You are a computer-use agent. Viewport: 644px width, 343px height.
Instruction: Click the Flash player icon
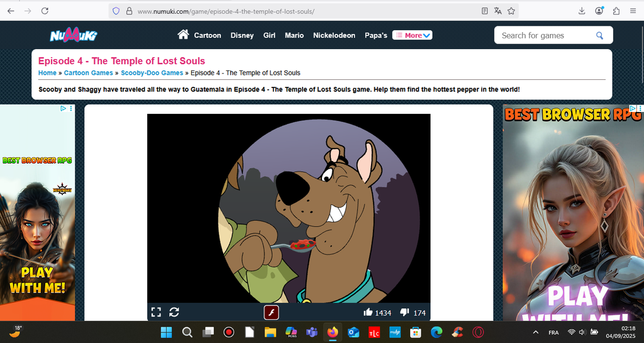click(271, 312)
